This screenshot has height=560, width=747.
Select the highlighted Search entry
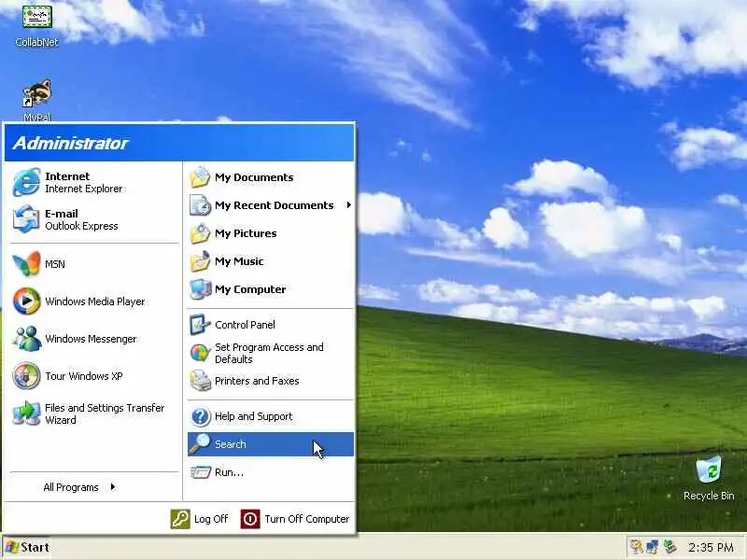(x=271, y=444)
